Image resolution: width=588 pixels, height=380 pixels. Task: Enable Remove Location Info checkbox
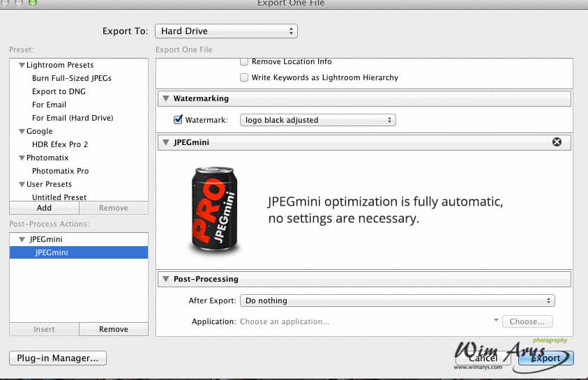pyautogui.click(x=243, y=61)
